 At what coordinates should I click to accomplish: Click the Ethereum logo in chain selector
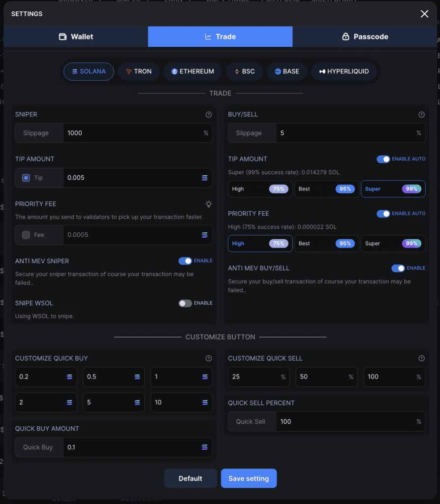click(174, 71)
